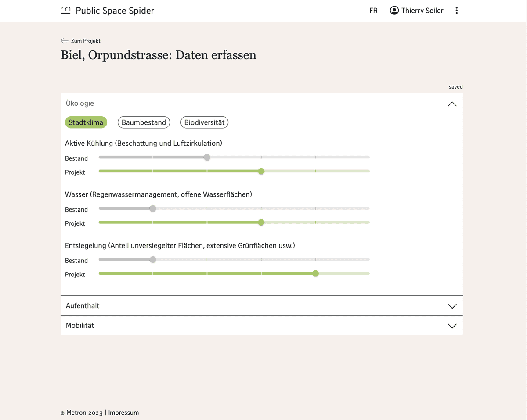Click the user profile avatar icon

[x=394, y=11]
